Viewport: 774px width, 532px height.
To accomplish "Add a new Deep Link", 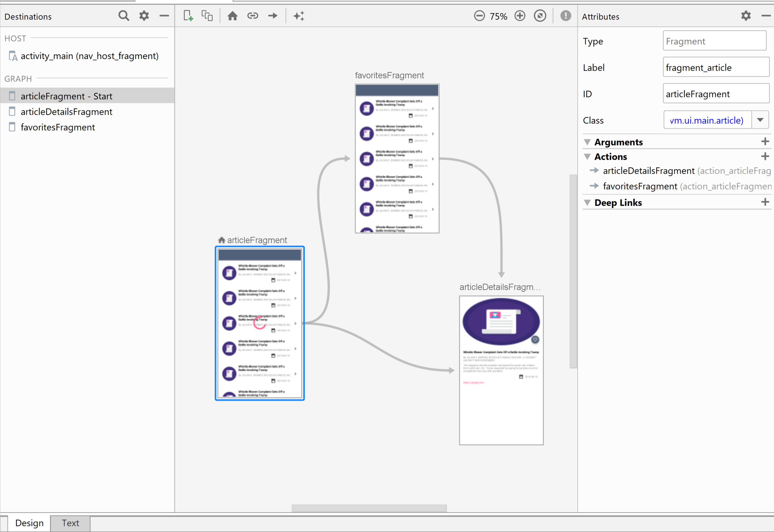I will coord(765,202).
